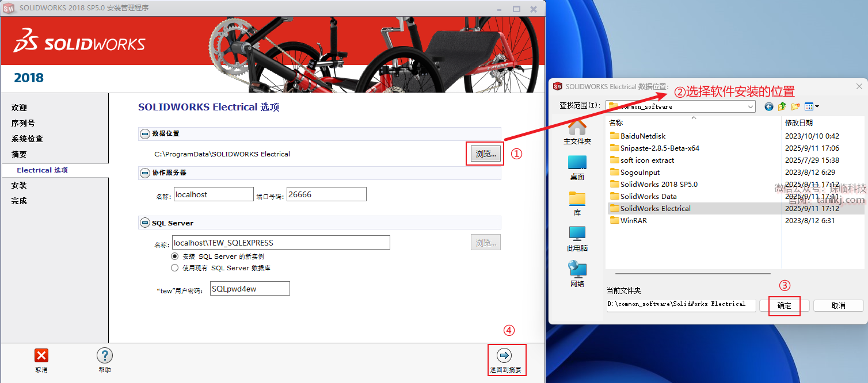Click the BaiduNetdisk folder icon

[614, 136]
